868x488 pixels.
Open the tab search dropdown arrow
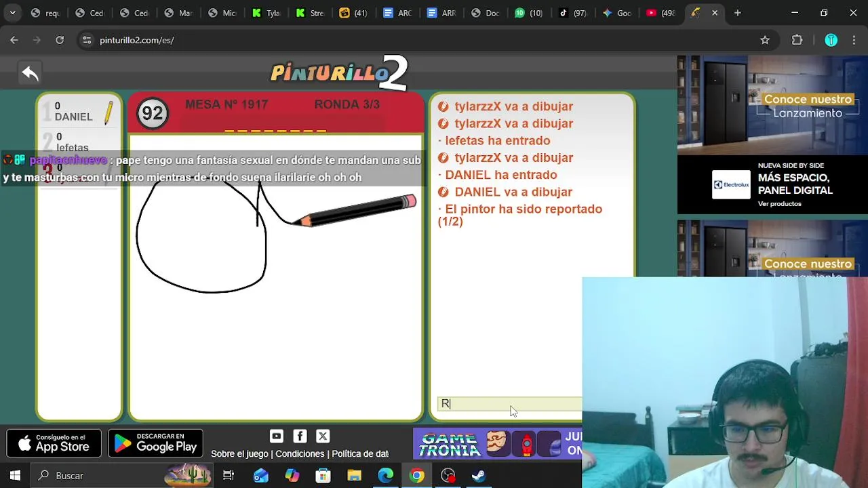coord(12,13)
